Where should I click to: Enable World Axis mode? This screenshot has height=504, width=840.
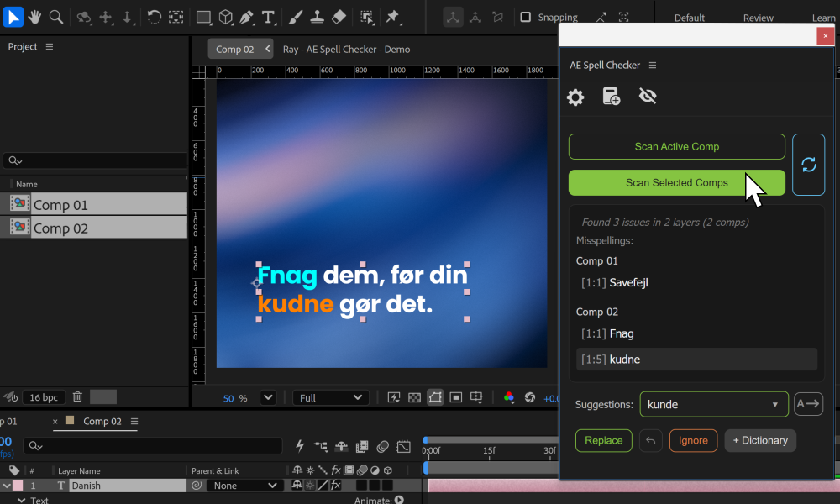(475, 17)
